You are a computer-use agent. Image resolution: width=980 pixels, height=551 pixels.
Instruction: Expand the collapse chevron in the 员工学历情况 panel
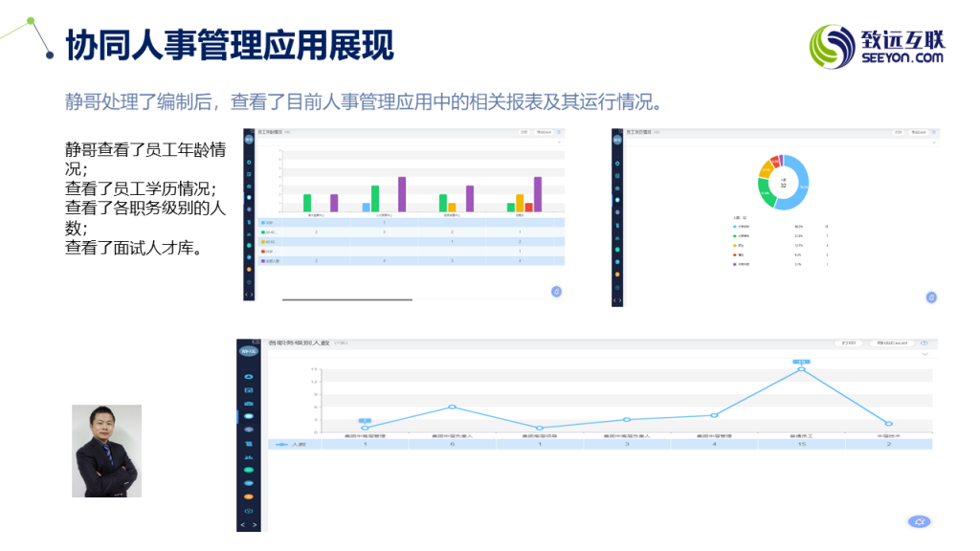(x=934, y=142)
